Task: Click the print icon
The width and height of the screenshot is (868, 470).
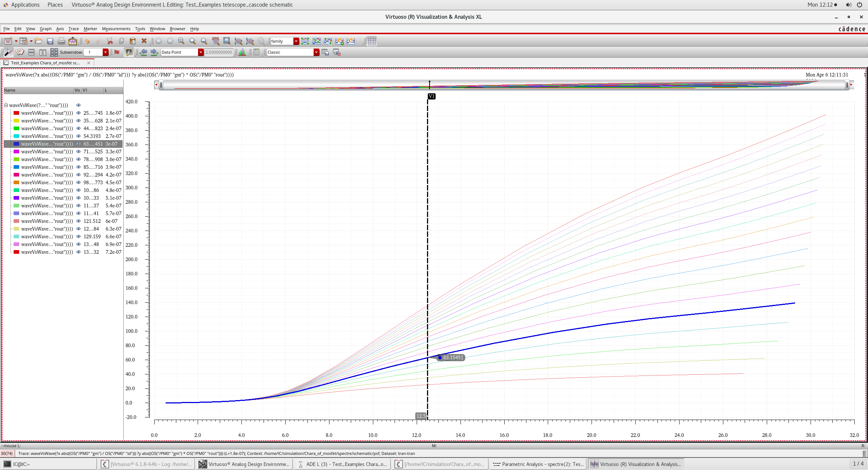Action: tap(61, 41)
